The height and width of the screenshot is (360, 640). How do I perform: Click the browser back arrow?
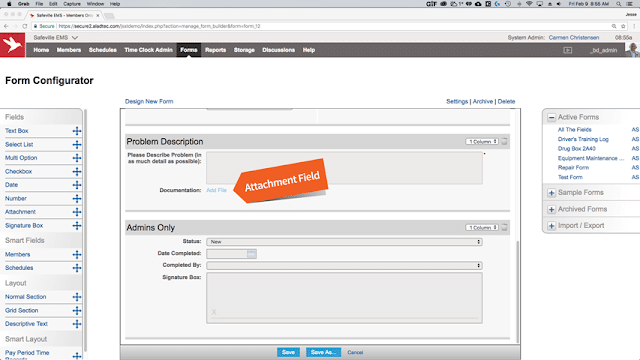coord(6,26)
